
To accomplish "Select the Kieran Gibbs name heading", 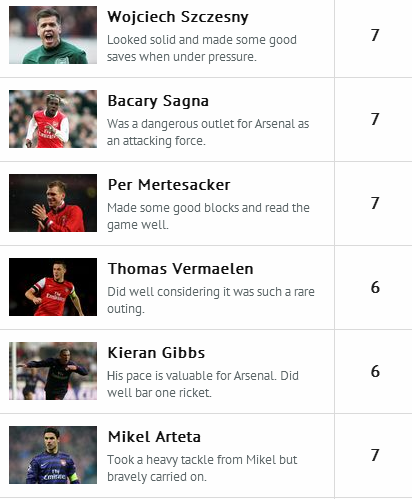I will point(156,353).
